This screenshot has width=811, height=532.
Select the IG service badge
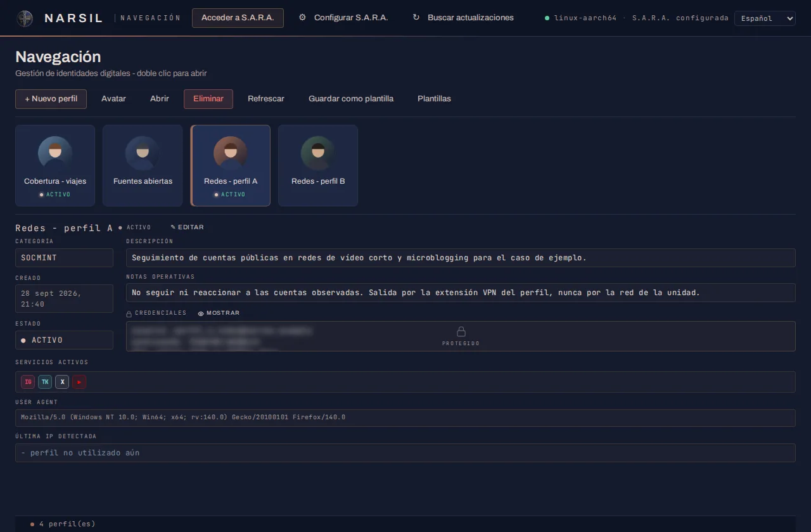(x=28, y=382)
